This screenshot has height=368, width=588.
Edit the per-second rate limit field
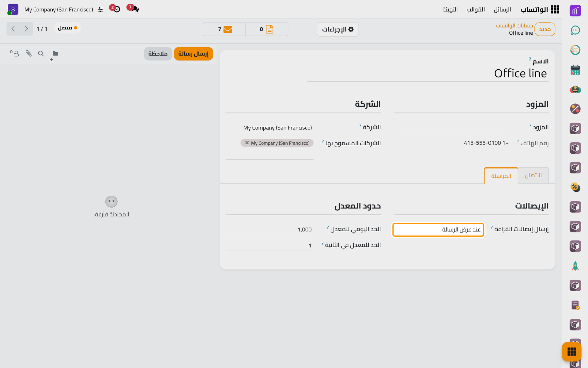[x=270, y=246]
